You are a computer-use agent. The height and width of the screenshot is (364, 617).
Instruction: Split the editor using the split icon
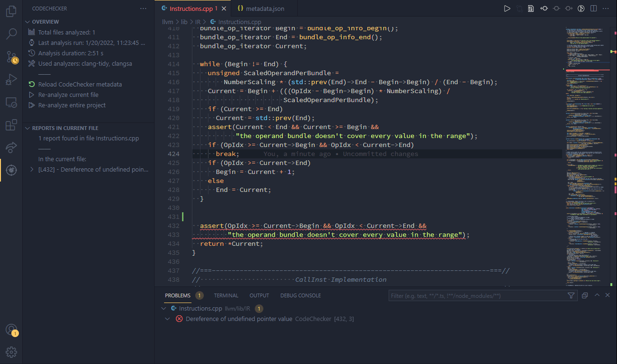[593, 8]
